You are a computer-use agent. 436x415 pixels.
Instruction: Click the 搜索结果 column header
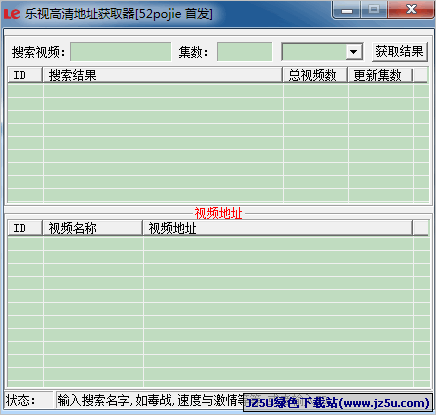point(162,75)
